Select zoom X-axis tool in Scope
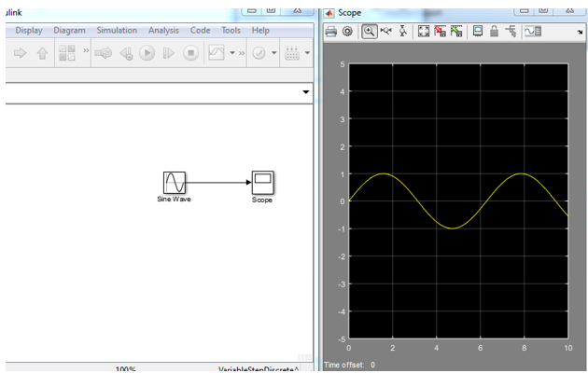 (x=385, y=32)
